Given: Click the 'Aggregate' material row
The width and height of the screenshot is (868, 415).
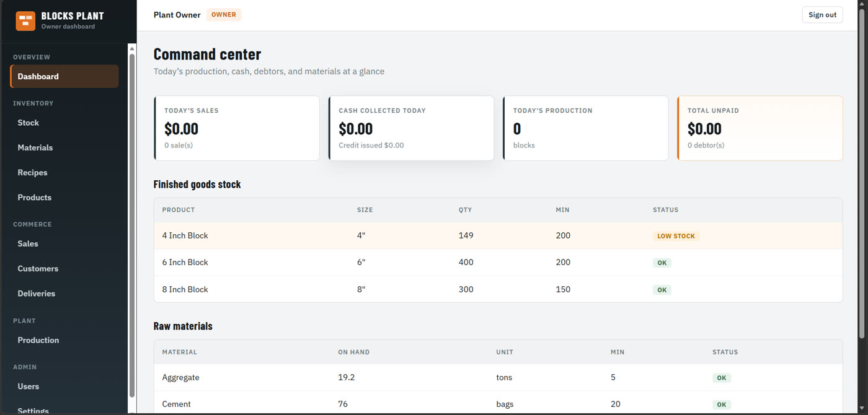Looking at the screenshot, I should point(498,377).
